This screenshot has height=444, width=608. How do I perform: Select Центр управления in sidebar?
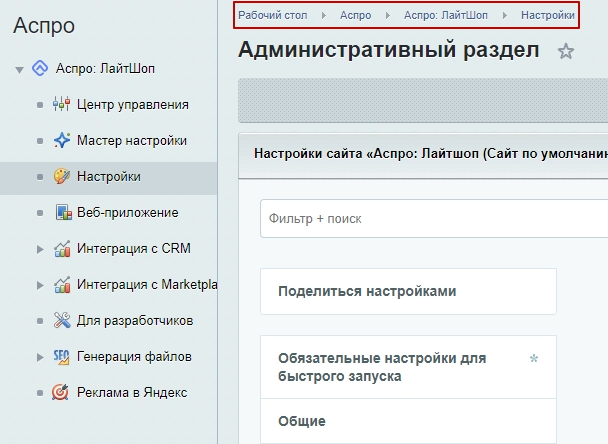[133, 104]
